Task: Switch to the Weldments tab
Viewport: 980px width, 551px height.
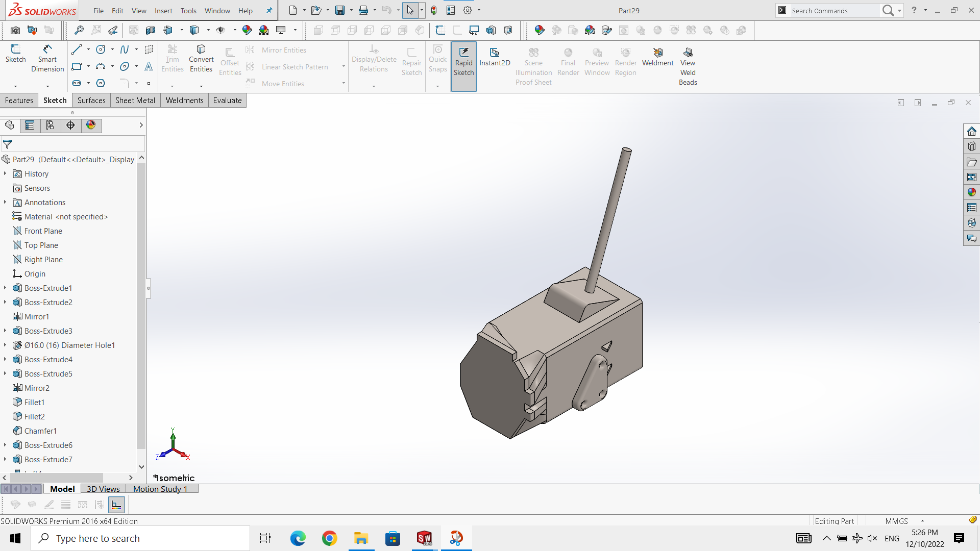Action: [x=184, y=101]
